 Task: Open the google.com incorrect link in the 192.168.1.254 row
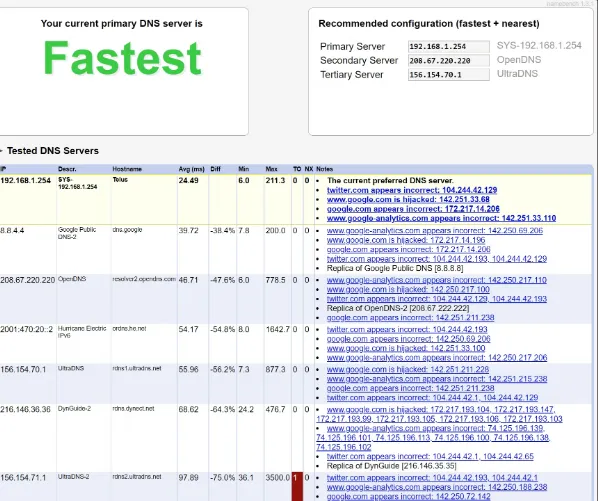[x=413, y=209]
